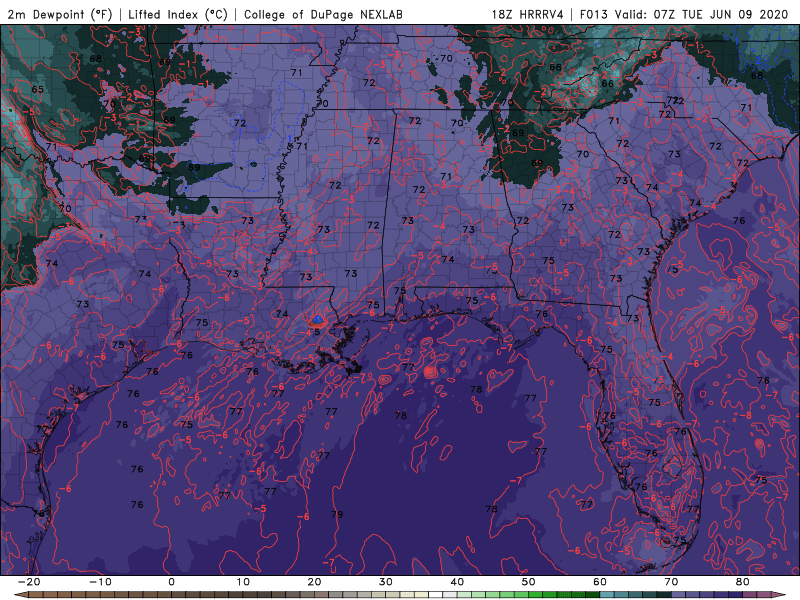Click the 10 label on the color scale

(x=243, y=582)
